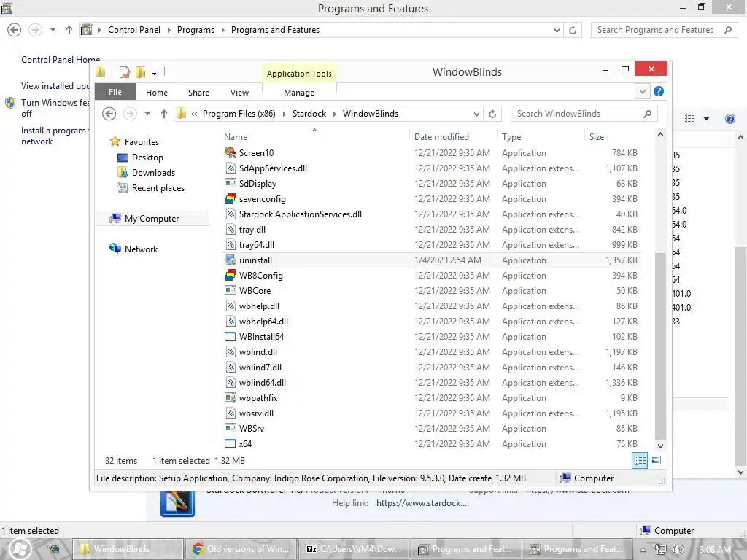The width and height of the screenshot is (747, 560).
Task: Select My Computer in navigation pane
Action: [152, 219]
